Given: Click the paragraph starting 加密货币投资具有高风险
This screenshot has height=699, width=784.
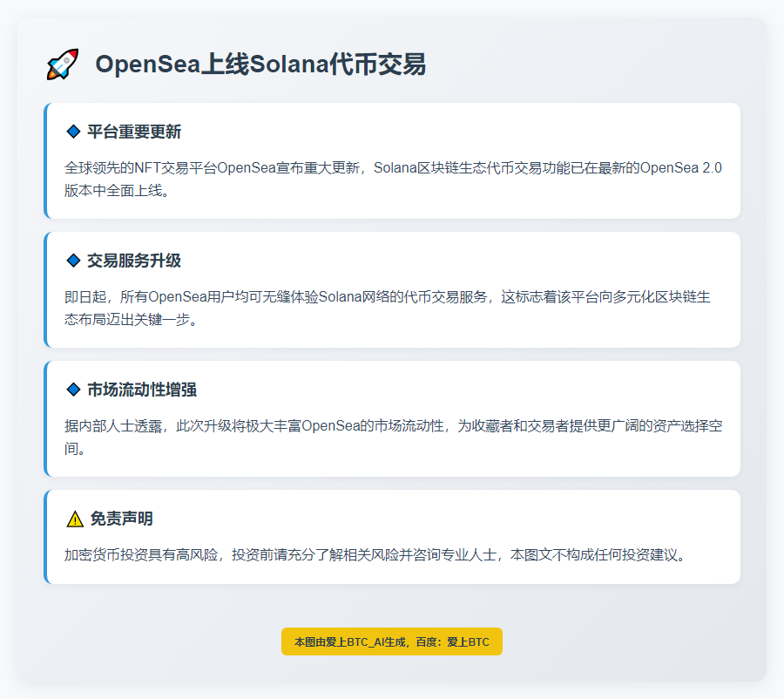Looking at the screenshot, I should (376, 554).
